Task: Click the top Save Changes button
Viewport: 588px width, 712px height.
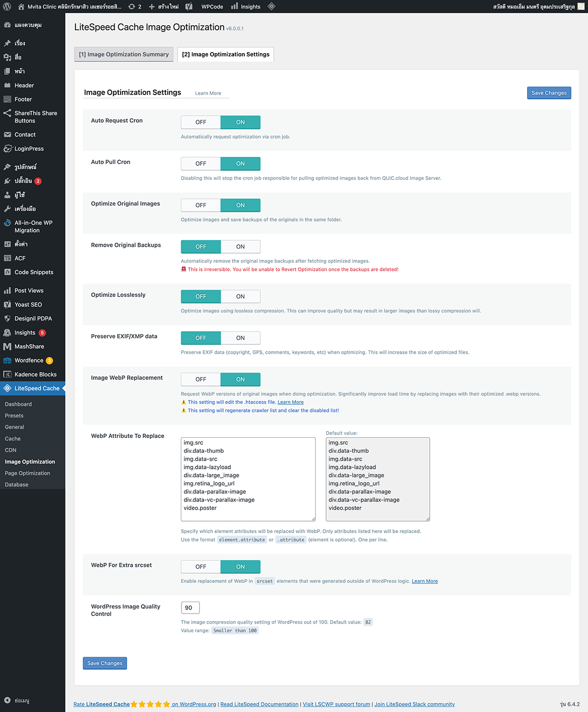Action: pyautogui.click(x=549, y=93)
